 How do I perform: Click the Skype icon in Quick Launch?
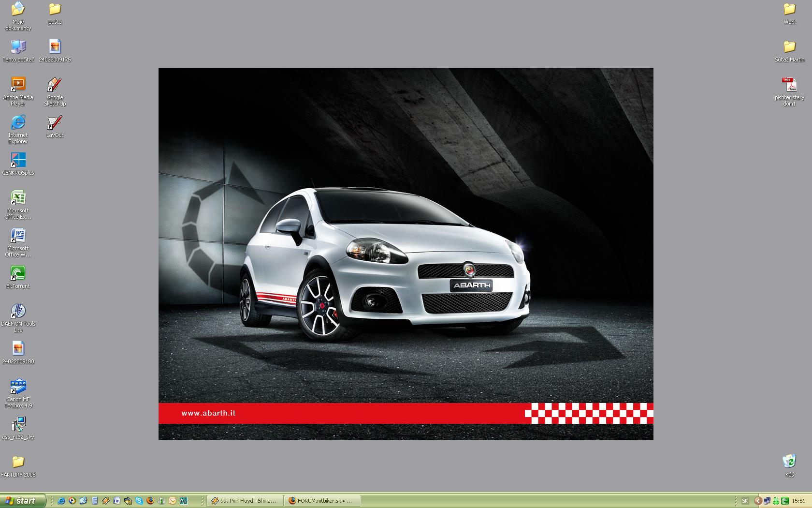(x=139, y=501)
